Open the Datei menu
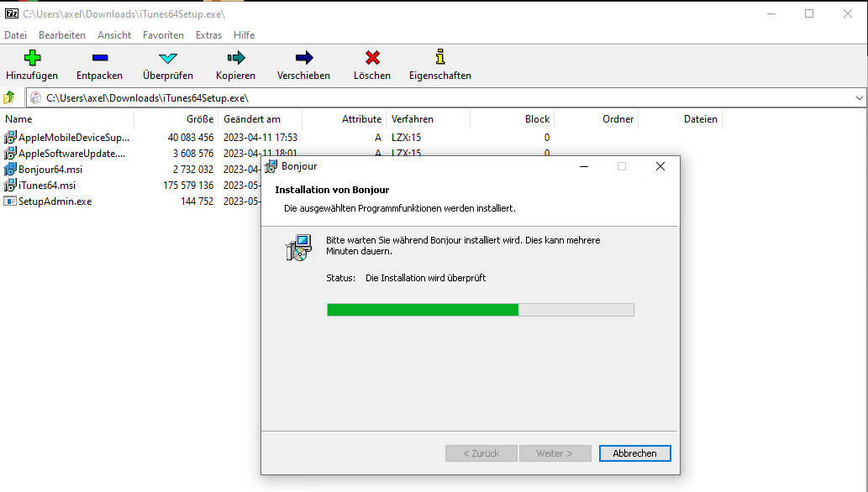 click(x=15, y=35)
